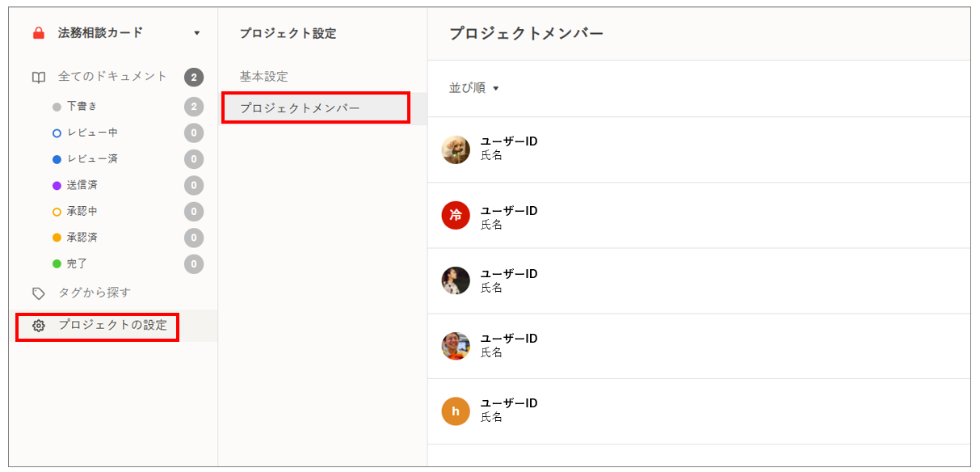Select the 下書き draft status filter

[82, 106]
